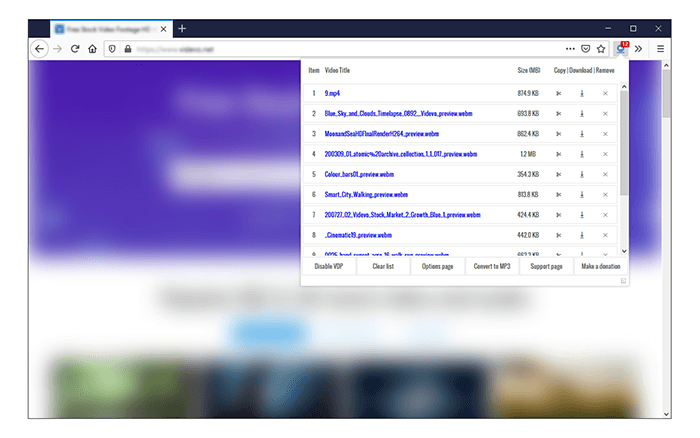Open the atomic archive collection video link

(x=401, y=154)
